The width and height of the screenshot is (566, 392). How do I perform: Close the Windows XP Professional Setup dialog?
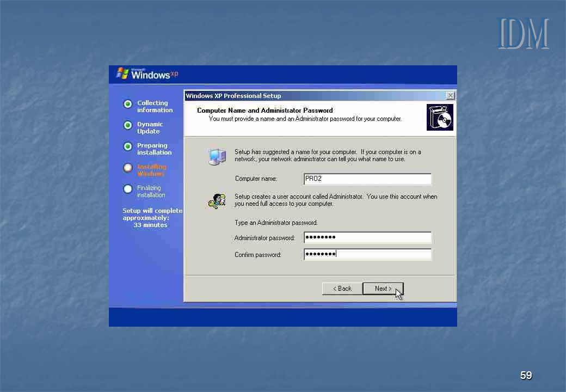[x=450, y=96]
